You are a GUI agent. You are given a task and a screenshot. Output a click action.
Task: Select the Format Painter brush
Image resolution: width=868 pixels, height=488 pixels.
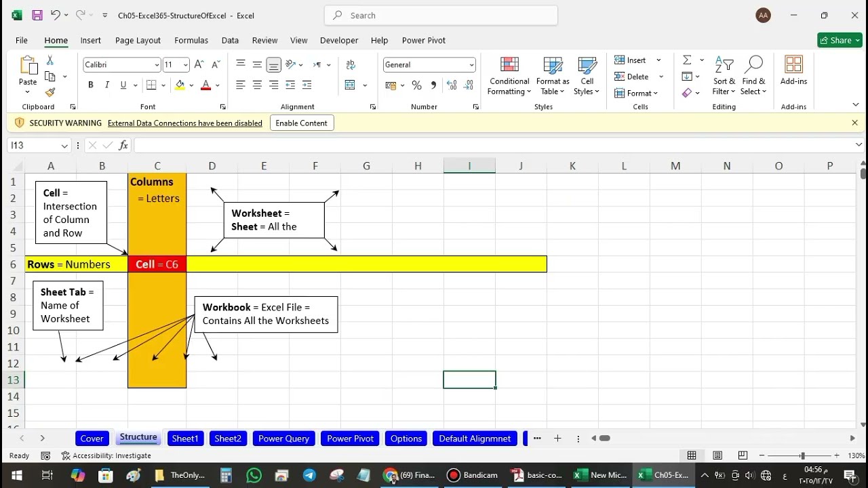(x=50, y=92)
